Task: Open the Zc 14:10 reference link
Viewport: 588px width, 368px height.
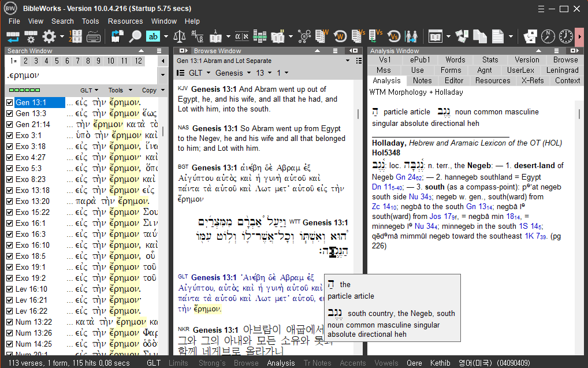Action: (x=384, y=207)
